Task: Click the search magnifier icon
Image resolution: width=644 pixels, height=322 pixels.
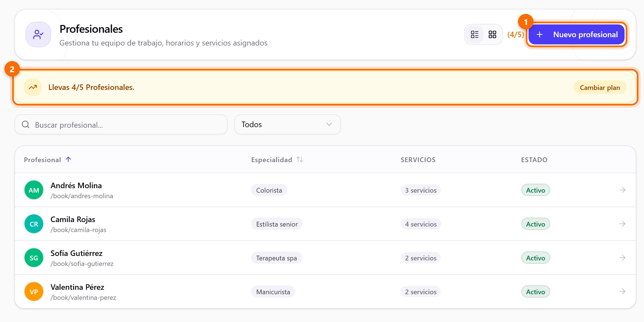Action: coord(26,124)
